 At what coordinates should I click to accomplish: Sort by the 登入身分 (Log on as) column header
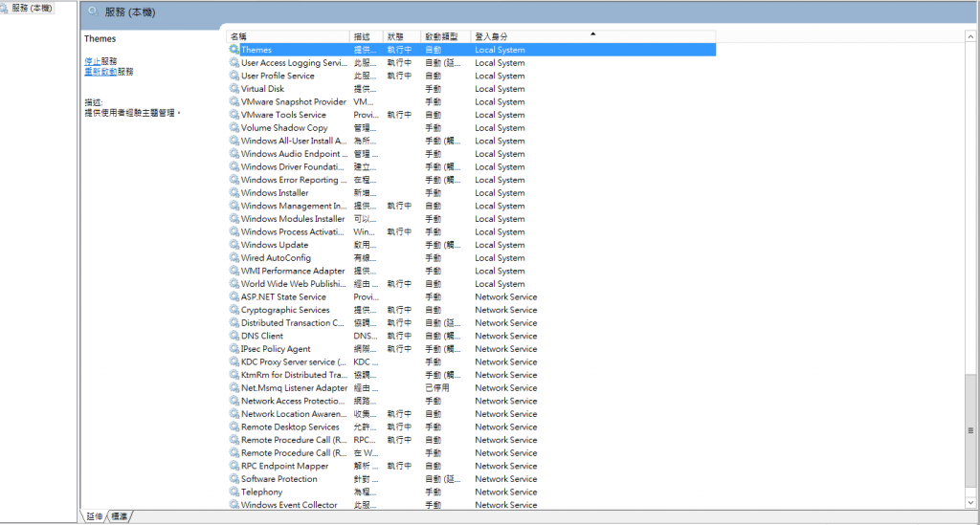click(x=592, y=37)
